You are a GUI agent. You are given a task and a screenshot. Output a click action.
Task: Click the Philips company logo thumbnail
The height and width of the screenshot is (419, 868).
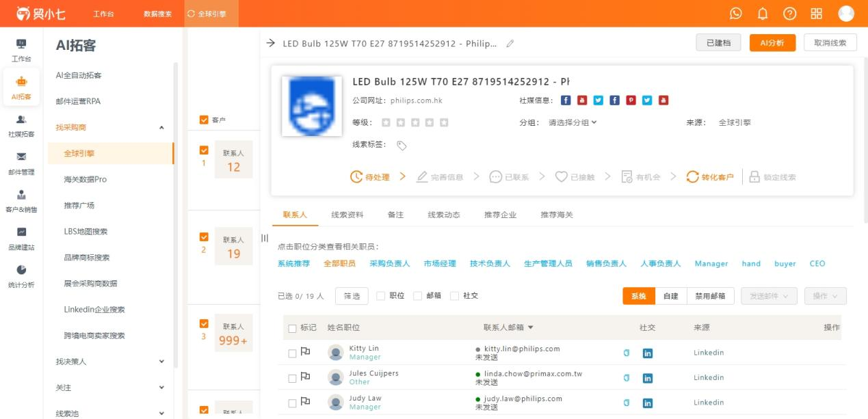[x=311, y=107]
